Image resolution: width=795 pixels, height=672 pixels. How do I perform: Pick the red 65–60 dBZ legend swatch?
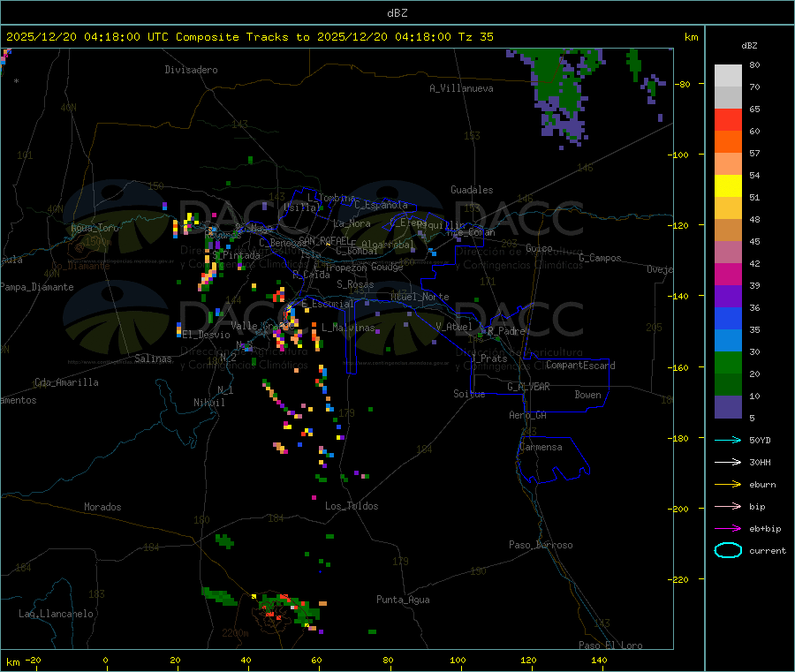pos(728,120)
